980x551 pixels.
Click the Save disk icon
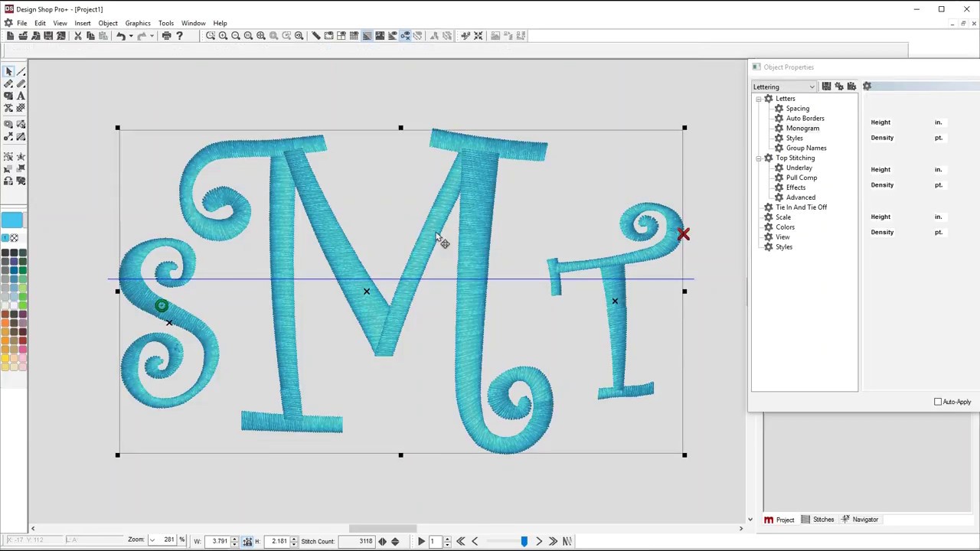pos(48,35)
